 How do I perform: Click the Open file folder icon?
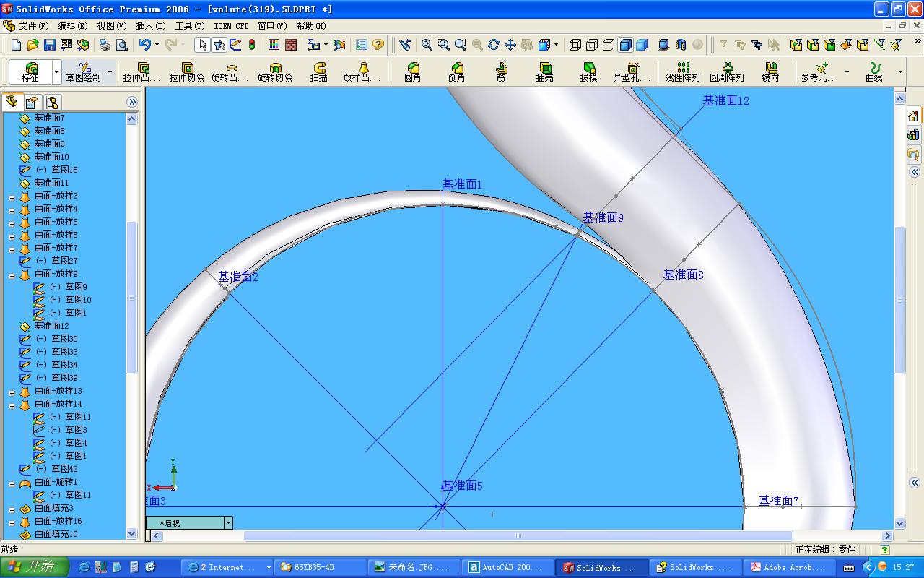[x=33, y=45]
